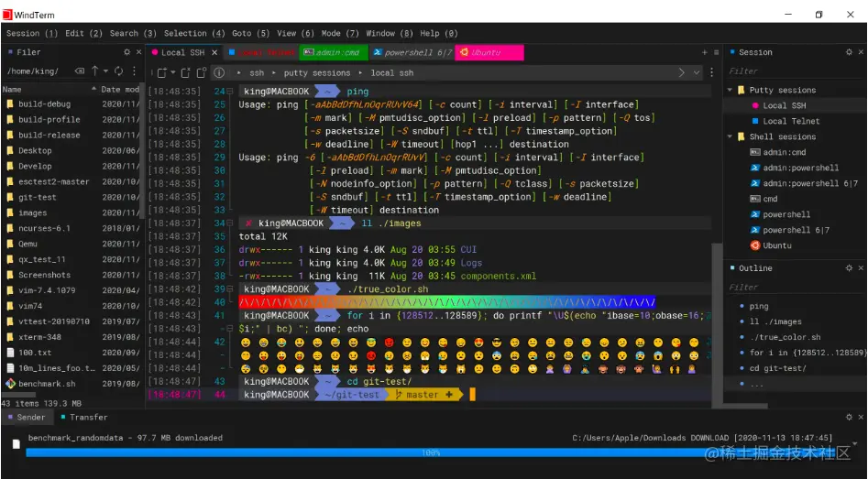
Task: Focus the Outline Filter field
Action: point(795,287)
